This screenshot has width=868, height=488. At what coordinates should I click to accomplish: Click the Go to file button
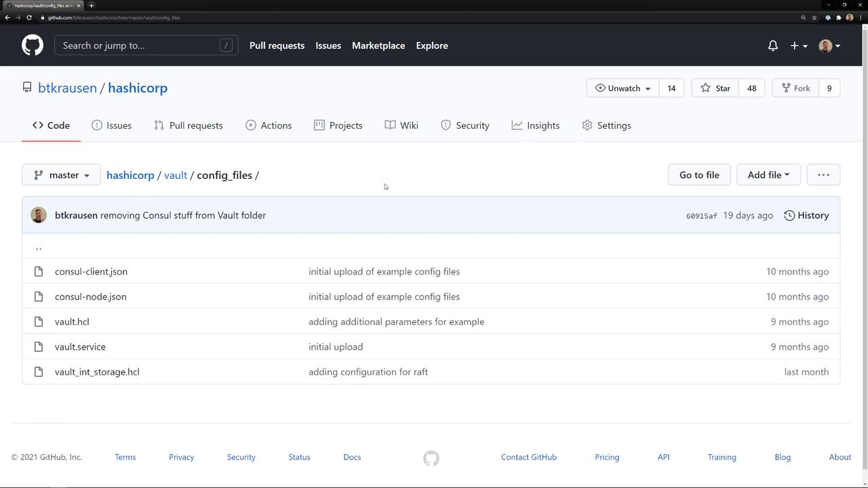pos(698,175)
